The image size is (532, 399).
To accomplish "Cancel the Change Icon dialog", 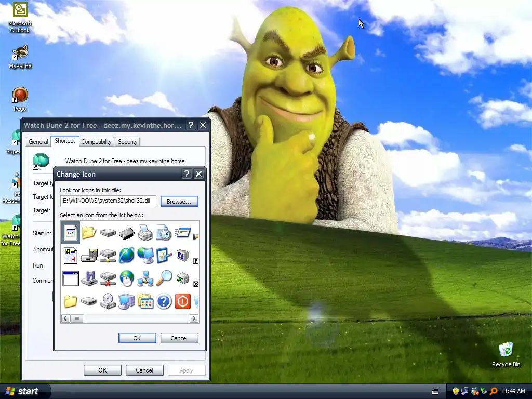I will coord(179,338).
